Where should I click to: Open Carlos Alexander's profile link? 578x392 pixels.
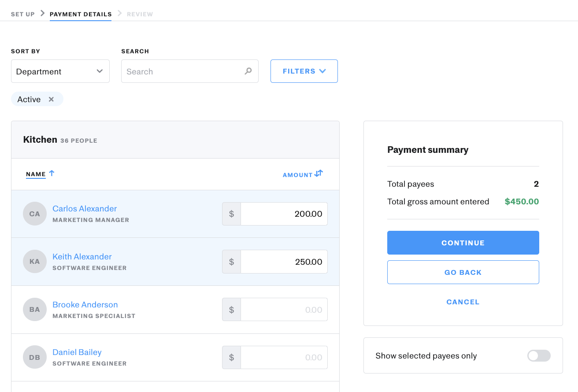tap(85, 208)
